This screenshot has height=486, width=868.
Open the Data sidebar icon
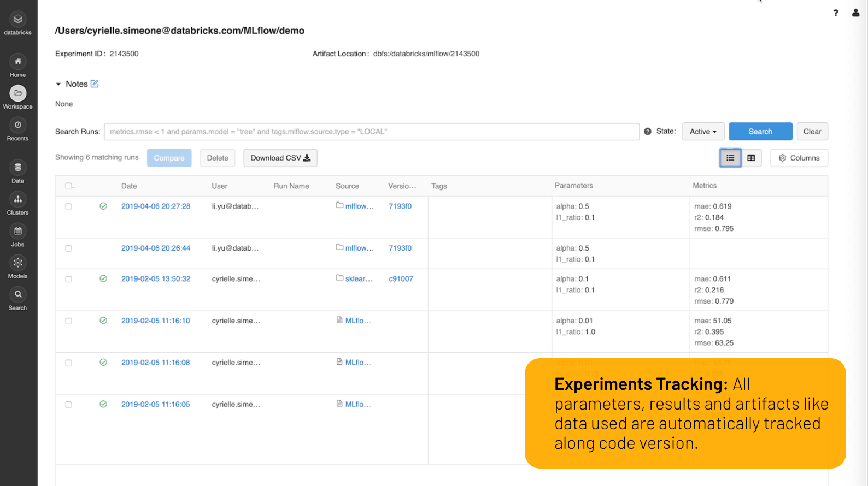tap(17, 168)
